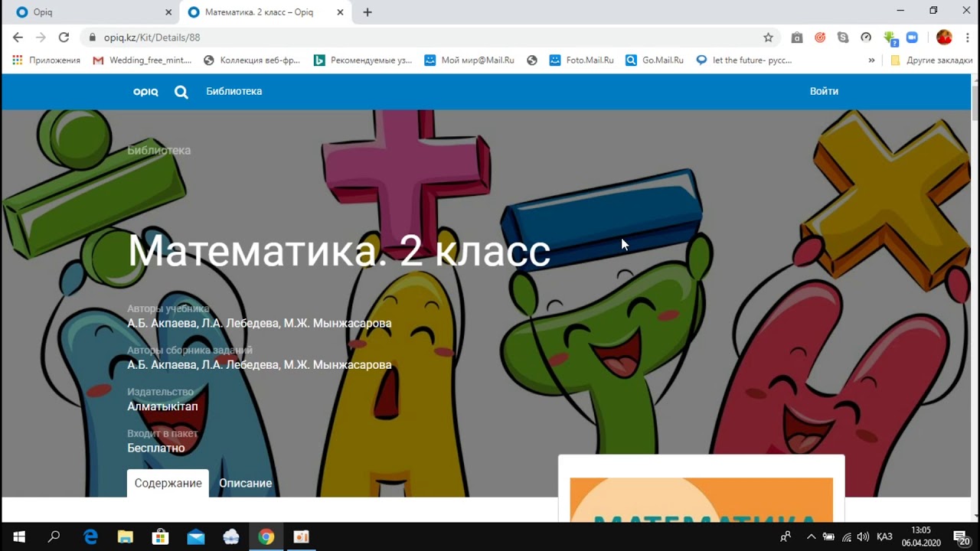Open the volume control icon
Screen dimensions: 980x551
point(864,537)
